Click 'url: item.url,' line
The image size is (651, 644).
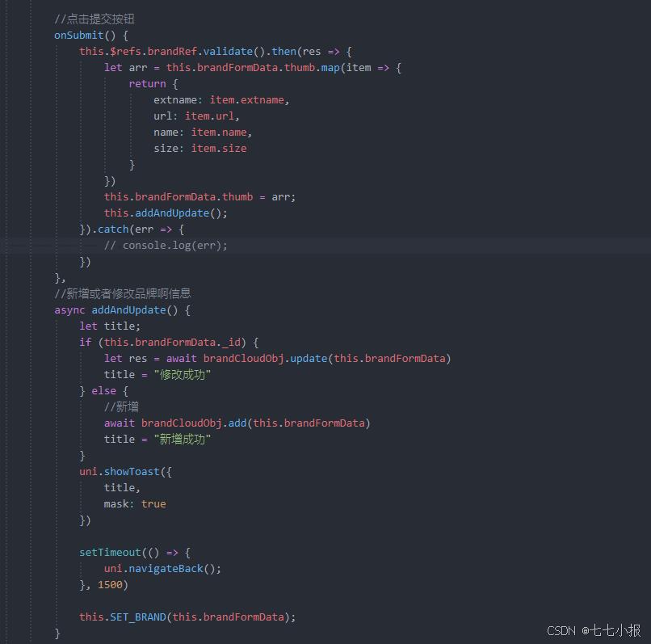[196, 116]
